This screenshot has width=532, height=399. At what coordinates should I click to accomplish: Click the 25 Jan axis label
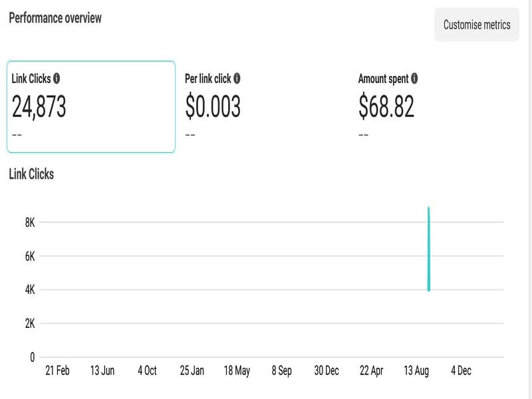click(x=192, y=371)
